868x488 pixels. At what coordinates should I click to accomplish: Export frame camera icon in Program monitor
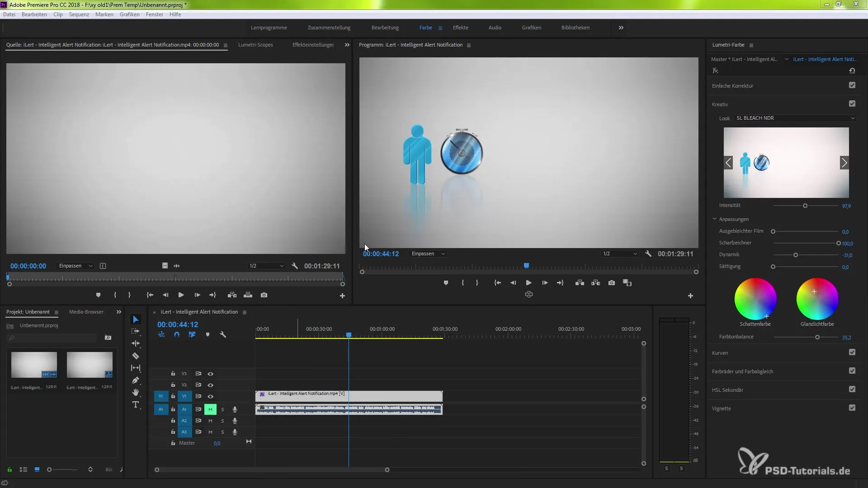coord(612,283)
